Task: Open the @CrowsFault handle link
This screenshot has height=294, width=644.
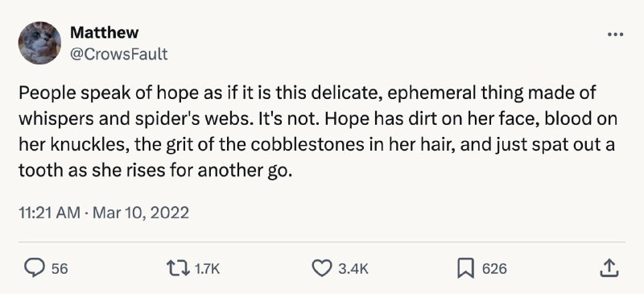Action: point(119,54)
